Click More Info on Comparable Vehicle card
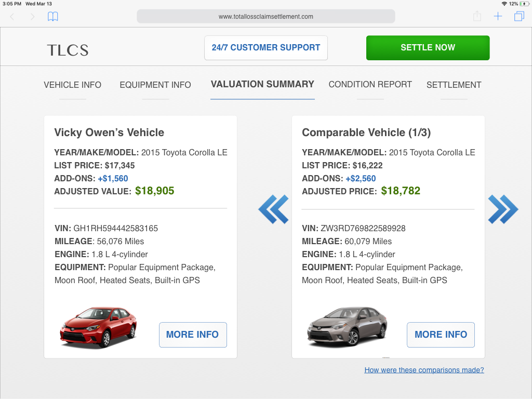Screen dimensions: 532x399 [x=441, y=335]
